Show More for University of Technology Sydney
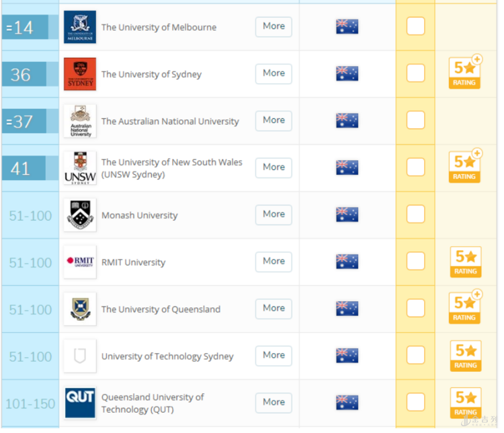The height and width of the screenshot is (433, 504). (274, 355)
